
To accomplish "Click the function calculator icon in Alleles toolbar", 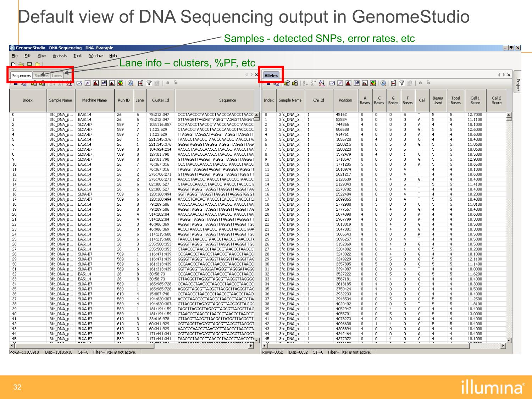I will click(383, 83).
